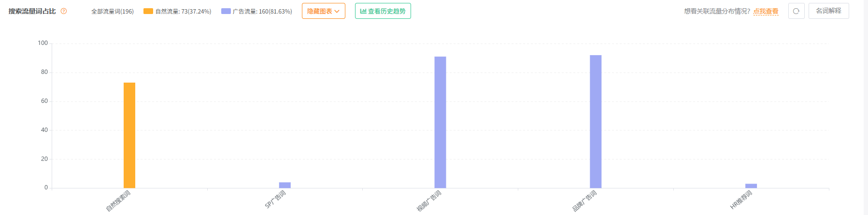The image size is (868, 215).
Task: Click the chevron arrow in 隐藏图表
Action: (337, 11)
